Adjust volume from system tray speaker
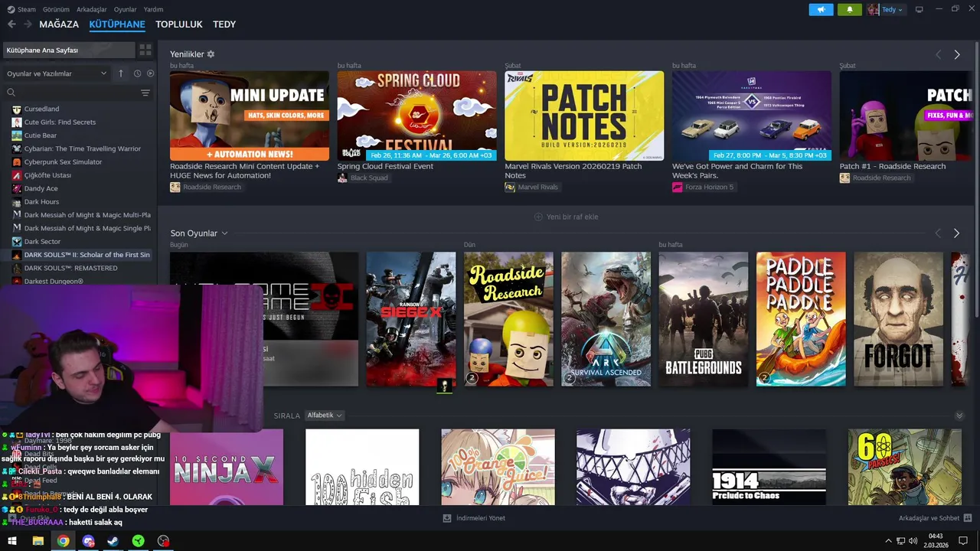Image resolution: width=980 pixels, height=551 pixels. point(913,541)
